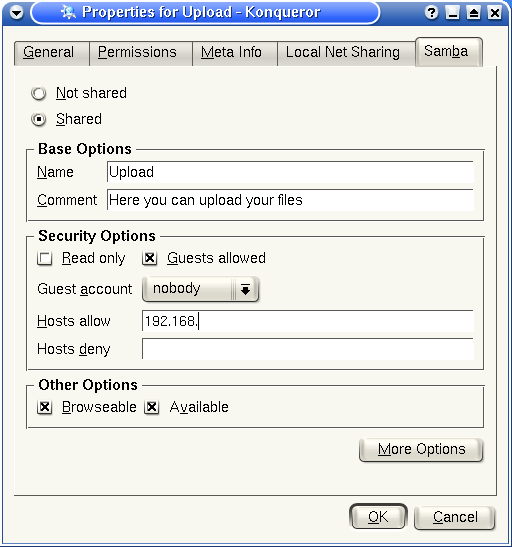Select the Not shared radio button

point(39,93)
